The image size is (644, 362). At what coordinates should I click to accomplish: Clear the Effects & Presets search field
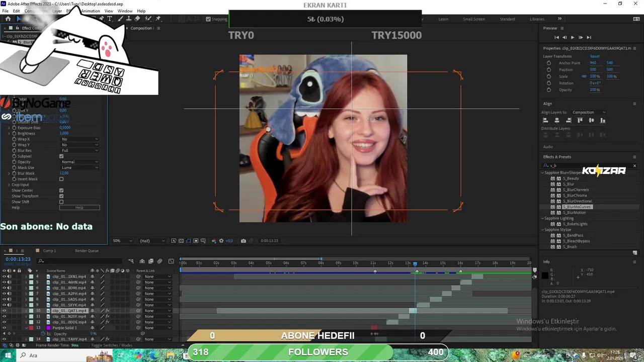(634, 165)
